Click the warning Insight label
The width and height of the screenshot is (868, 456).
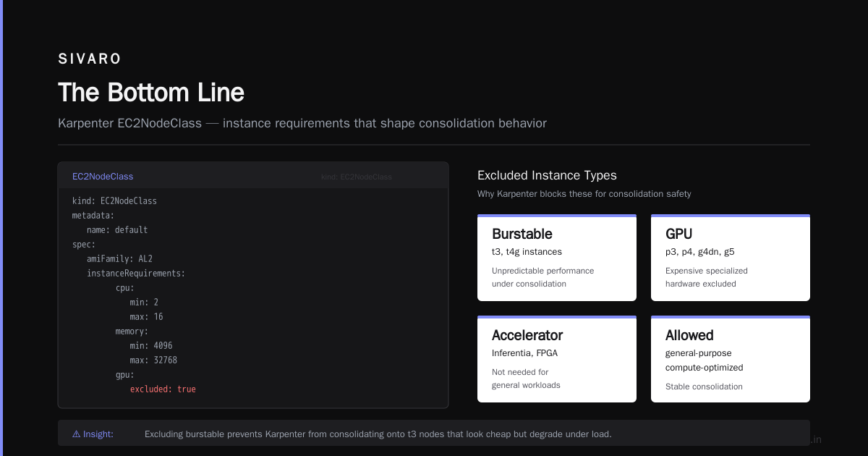[93, 434]
